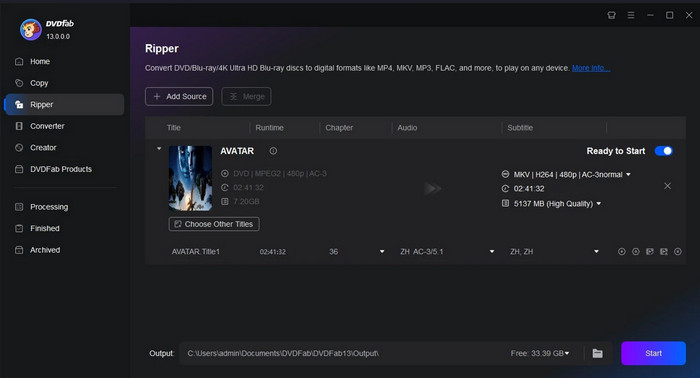
Task: Remove the AVATAR task with the X icon
Action: [667, 186]
